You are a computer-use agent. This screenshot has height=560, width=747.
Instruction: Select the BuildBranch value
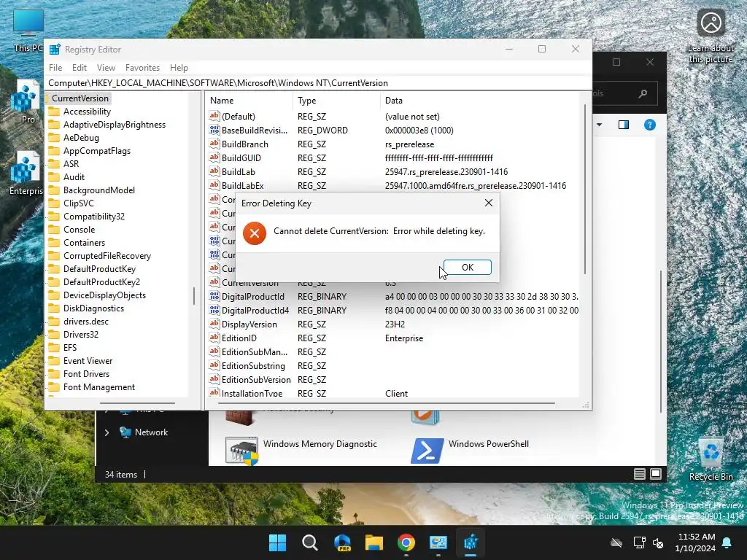point(245,144)
